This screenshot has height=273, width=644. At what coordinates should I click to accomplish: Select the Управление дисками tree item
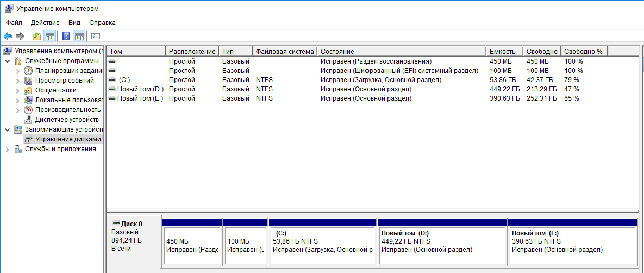tap(68, 139)
